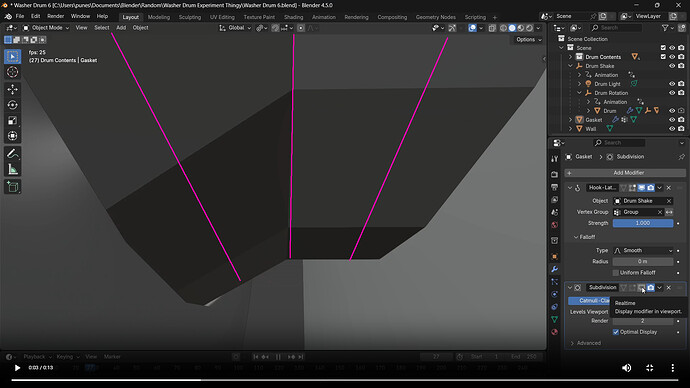Open the Modifiers wrench properties tab
The image size is (690, 388).
tap(554, 269)
